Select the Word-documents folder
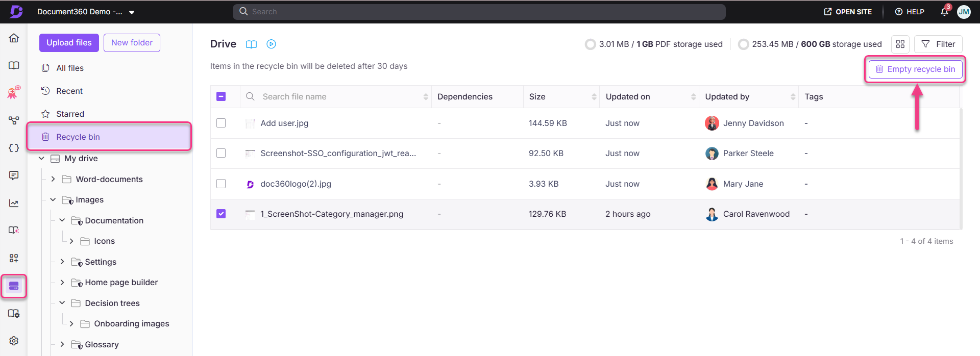Screen dimensions: 980x356 109,180
